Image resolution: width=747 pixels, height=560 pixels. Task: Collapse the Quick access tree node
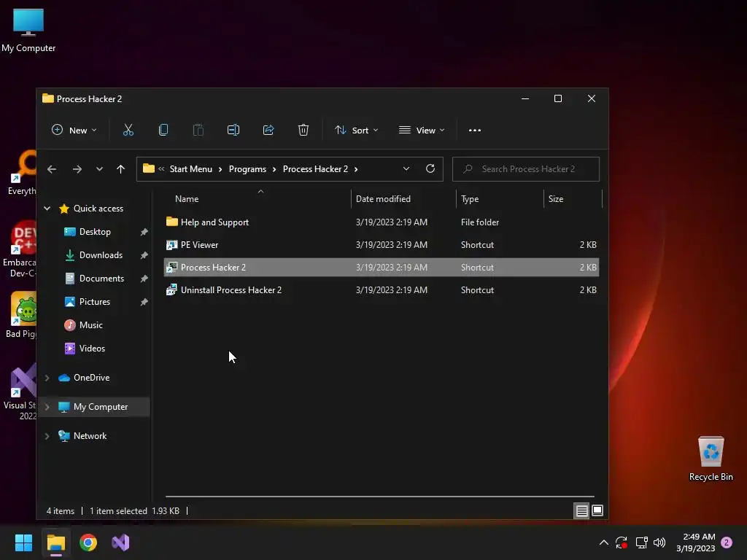[x=47, y=208]
